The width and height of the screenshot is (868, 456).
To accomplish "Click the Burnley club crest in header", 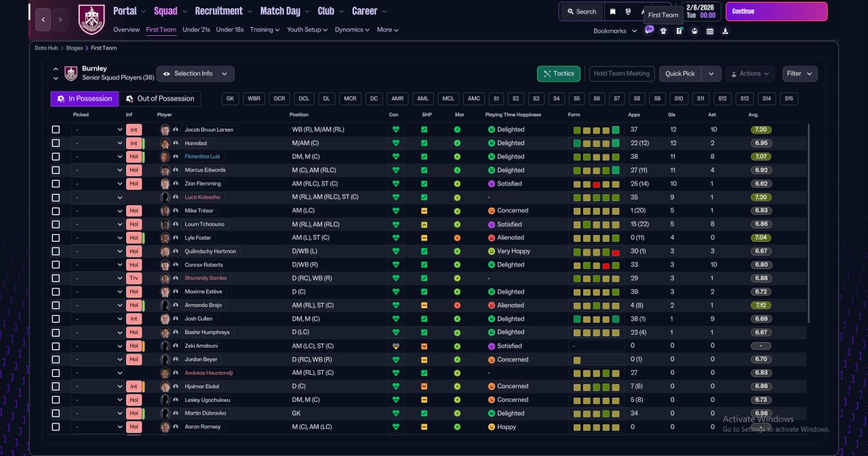I will (x=92, y=19).
